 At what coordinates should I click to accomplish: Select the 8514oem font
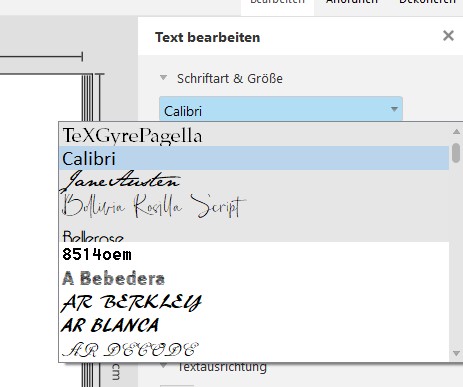pyautogui.click(x=254, y=254)
